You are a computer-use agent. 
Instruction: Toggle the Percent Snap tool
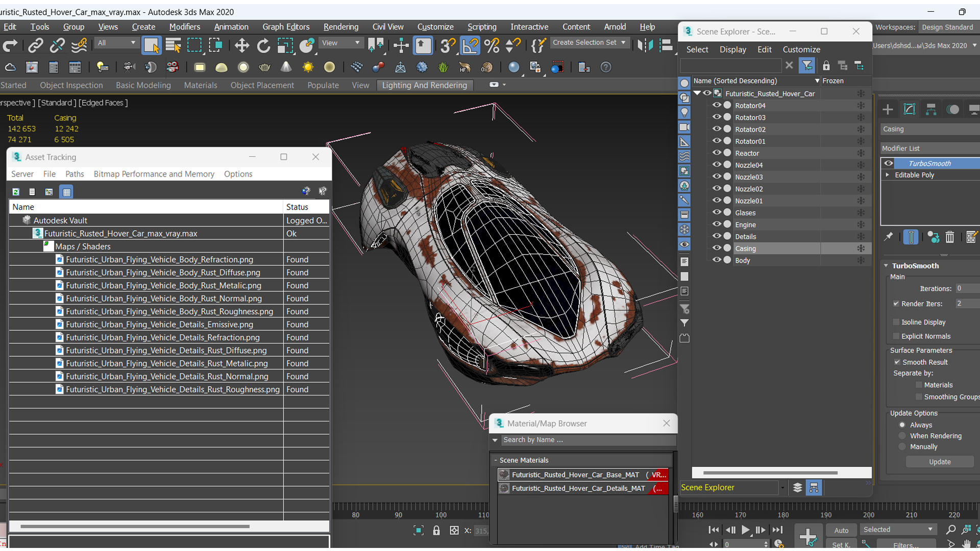[492, 45]
